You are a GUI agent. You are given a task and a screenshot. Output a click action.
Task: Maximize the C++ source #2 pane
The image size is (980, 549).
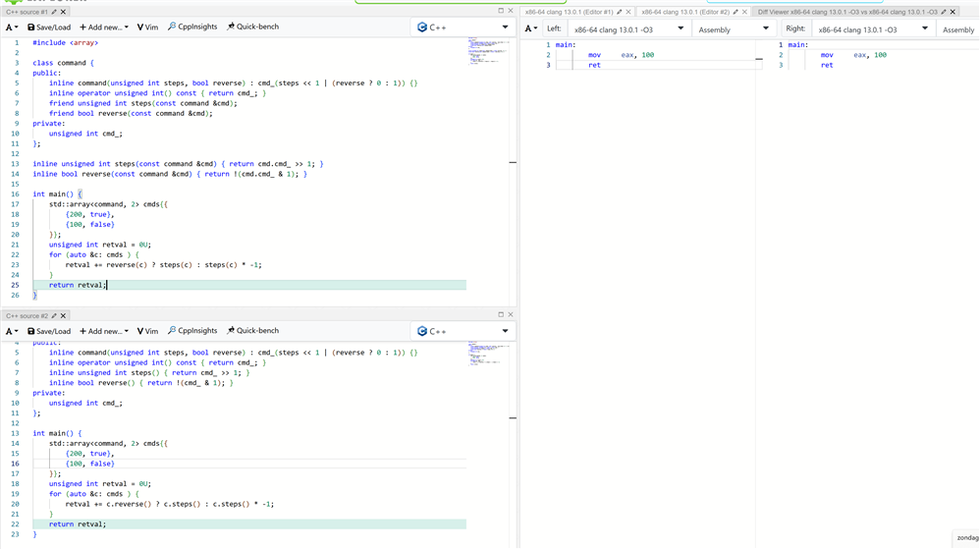pos(501,314)
